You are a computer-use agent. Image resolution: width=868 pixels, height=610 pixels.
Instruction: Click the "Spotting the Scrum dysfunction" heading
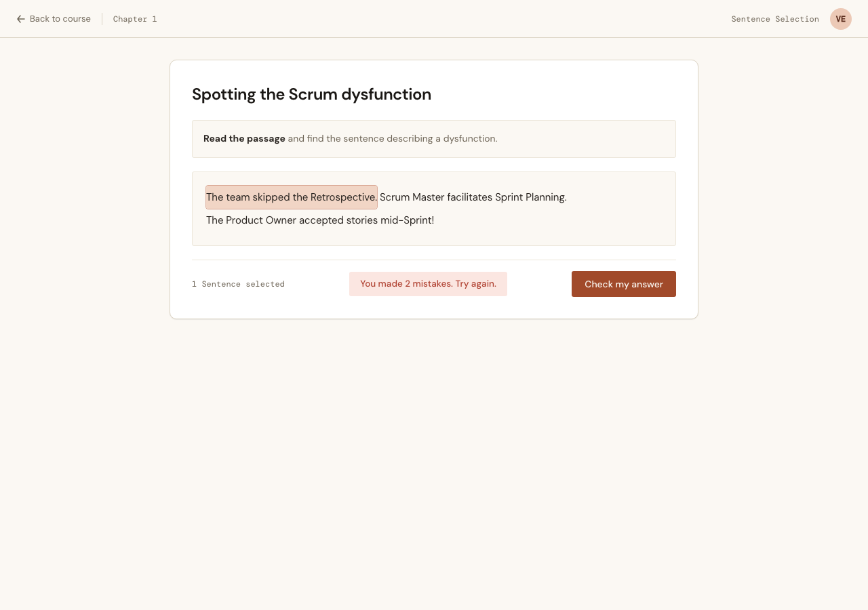click(x=311, y=94)
